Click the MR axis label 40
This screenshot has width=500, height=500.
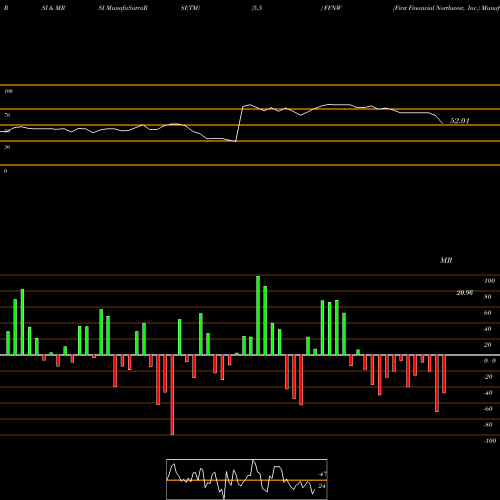tap(488, 329)
